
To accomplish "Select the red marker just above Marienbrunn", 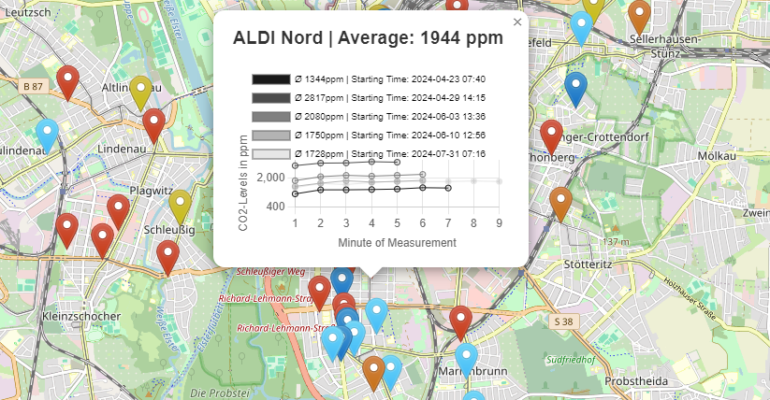I will tap(461, 323).
